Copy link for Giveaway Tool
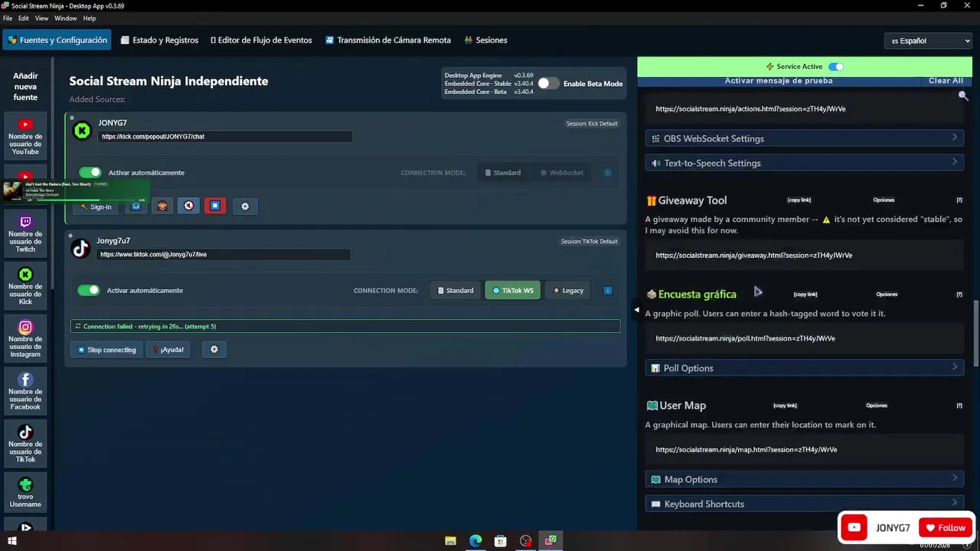The height and width of the screenshot is (551, 980). (x=799, y=201)
